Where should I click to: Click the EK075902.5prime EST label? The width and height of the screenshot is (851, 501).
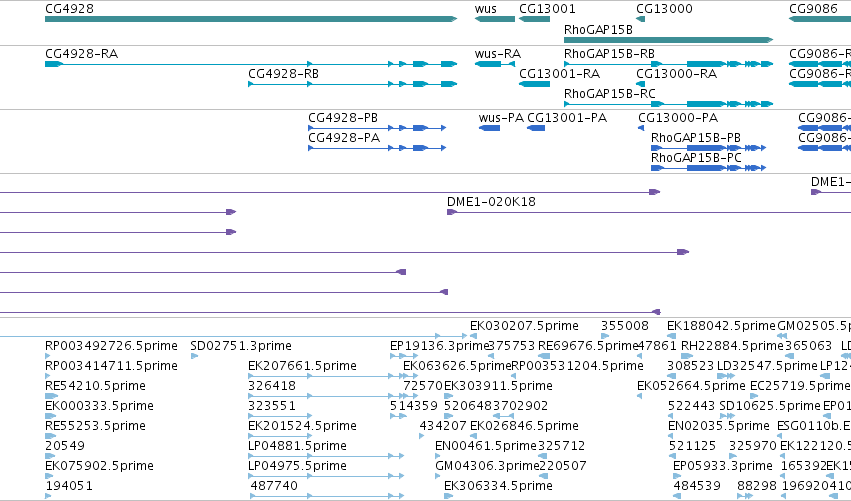click(x=99, y=466)
